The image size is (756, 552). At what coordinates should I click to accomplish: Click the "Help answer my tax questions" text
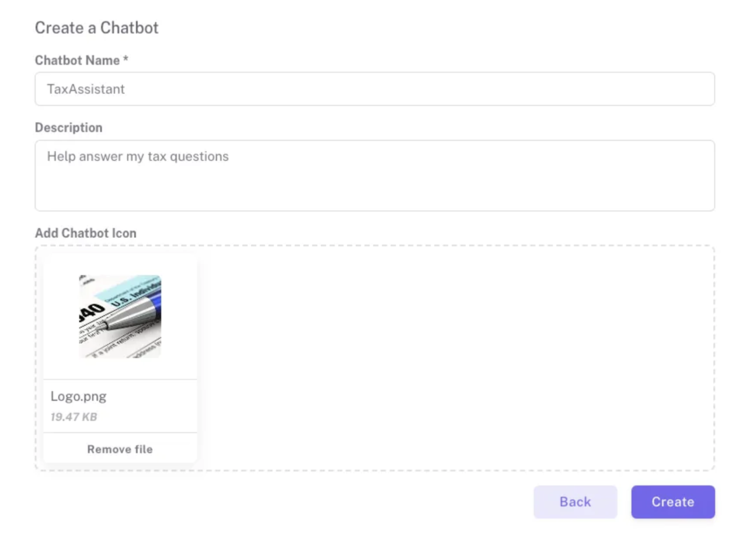tap(137, 156)
